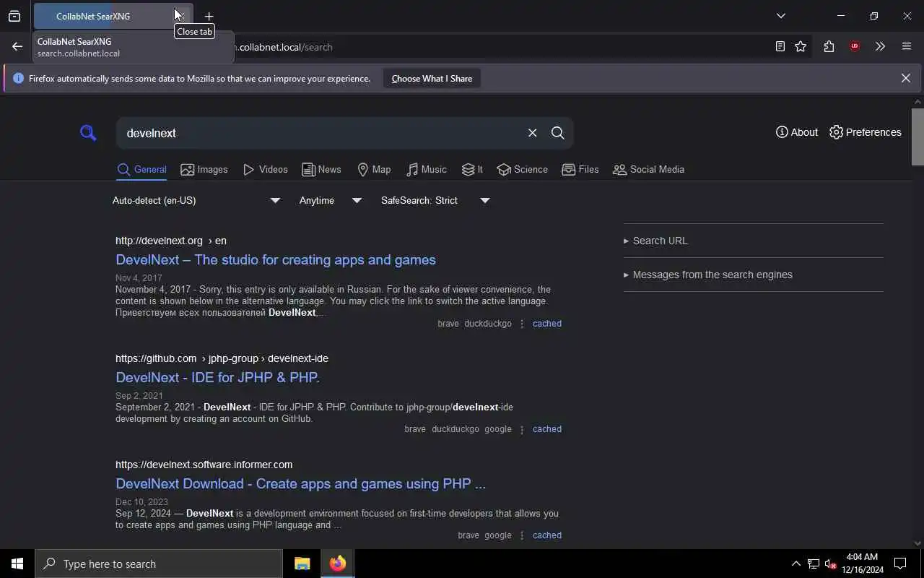Image resolution: width=924 pixels, height=578 pixels.
Task: Click the page vertical scrollbar thumb
Action: pyautogui.click(x=918, y=137)
